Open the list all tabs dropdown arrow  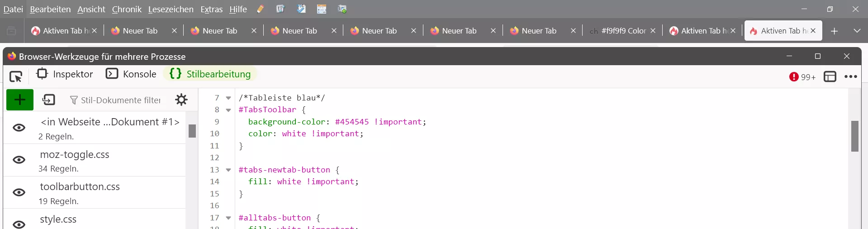point(857,31)
